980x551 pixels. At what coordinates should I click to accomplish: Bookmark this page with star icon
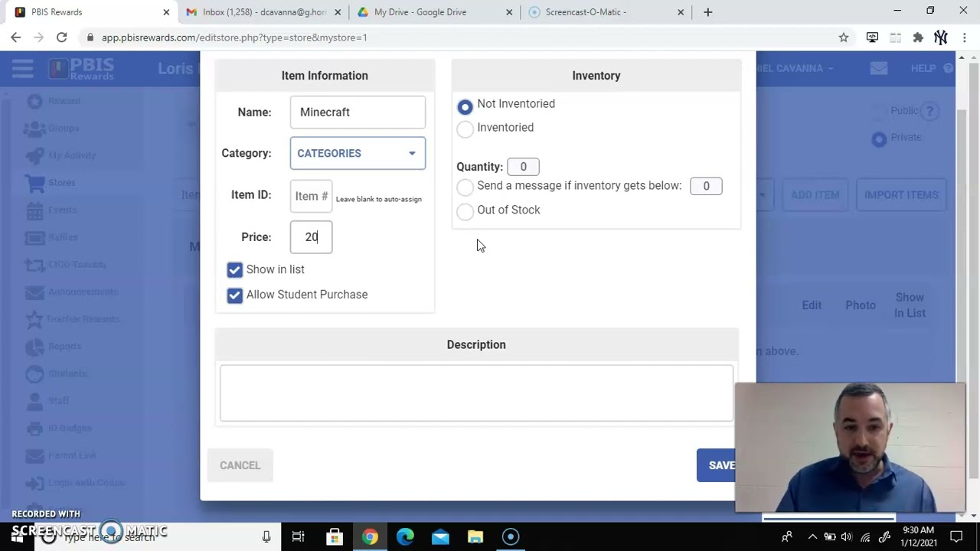(844, 37)
